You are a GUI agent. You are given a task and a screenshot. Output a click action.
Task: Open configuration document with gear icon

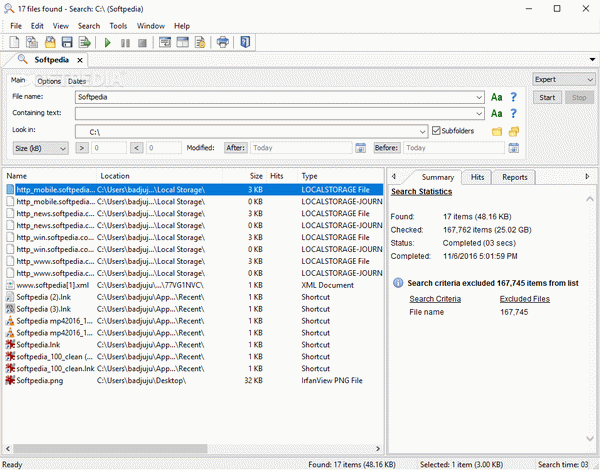pos(200,42)
